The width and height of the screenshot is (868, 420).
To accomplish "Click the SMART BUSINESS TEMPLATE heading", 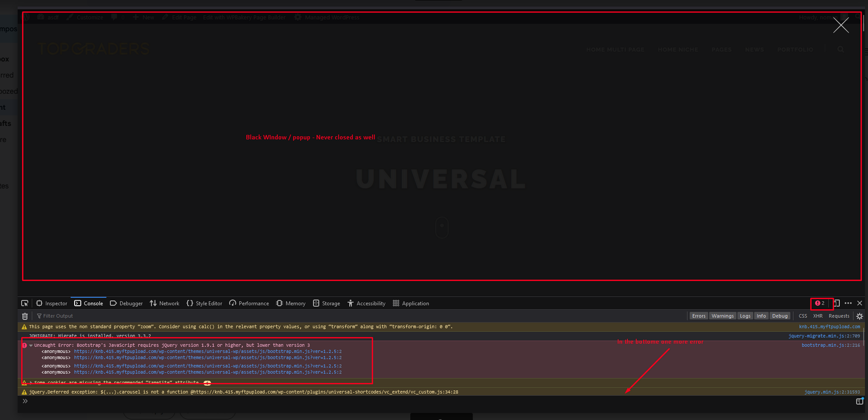I will click(441, 139).
